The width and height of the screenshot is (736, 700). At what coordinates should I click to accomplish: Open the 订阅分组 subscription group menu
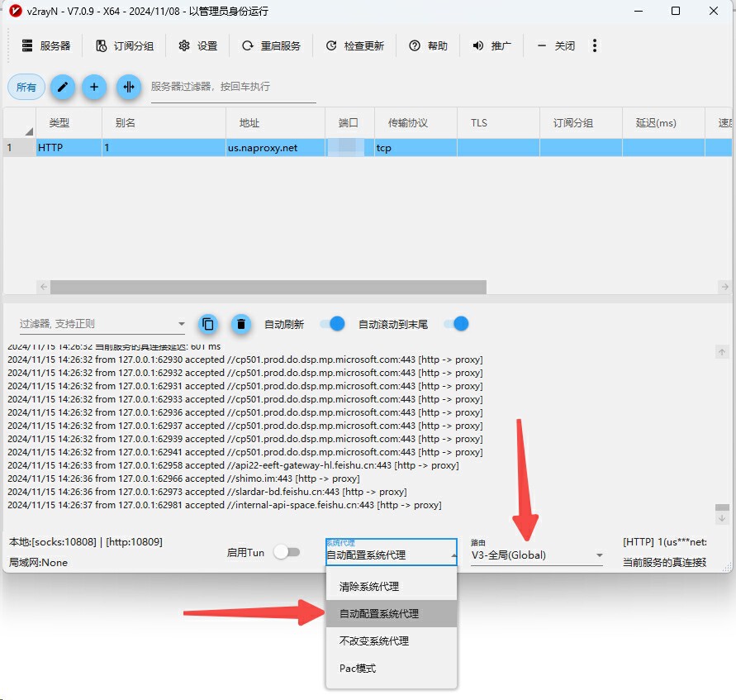125,45
